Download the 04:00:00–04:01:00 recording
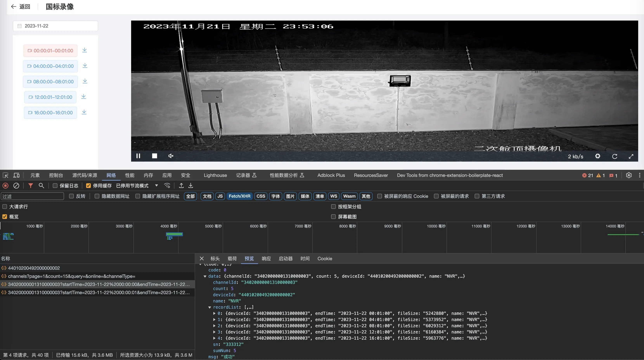The width and height of the screenshot is (644, 360). pyautogui.click(x=85, y=66)
